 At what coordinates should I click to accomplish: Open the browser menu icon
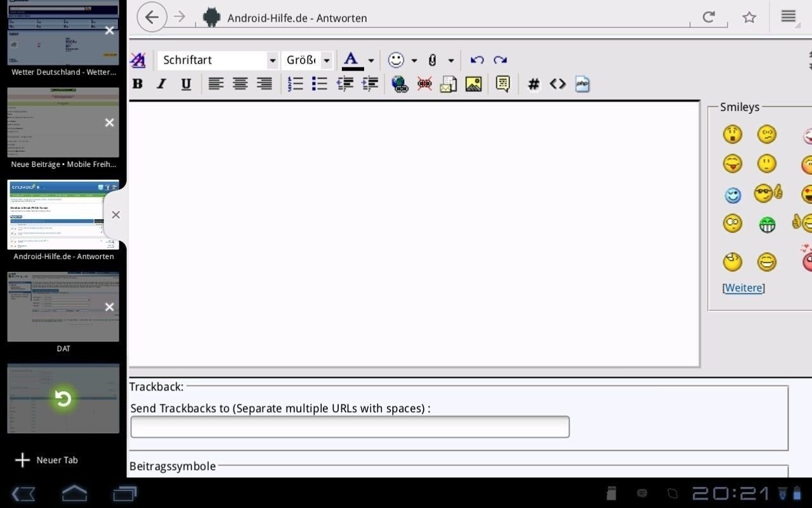click(x=789, y=17)
